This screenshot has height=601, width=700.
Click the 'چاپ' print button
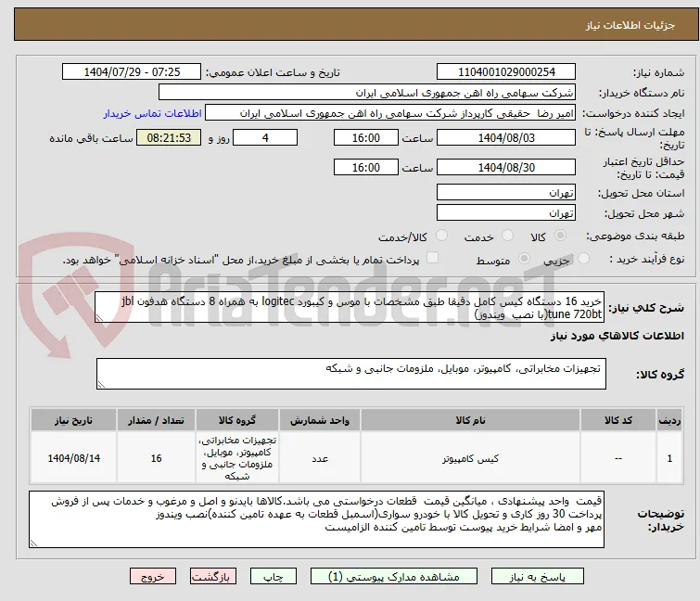point(273,577)
